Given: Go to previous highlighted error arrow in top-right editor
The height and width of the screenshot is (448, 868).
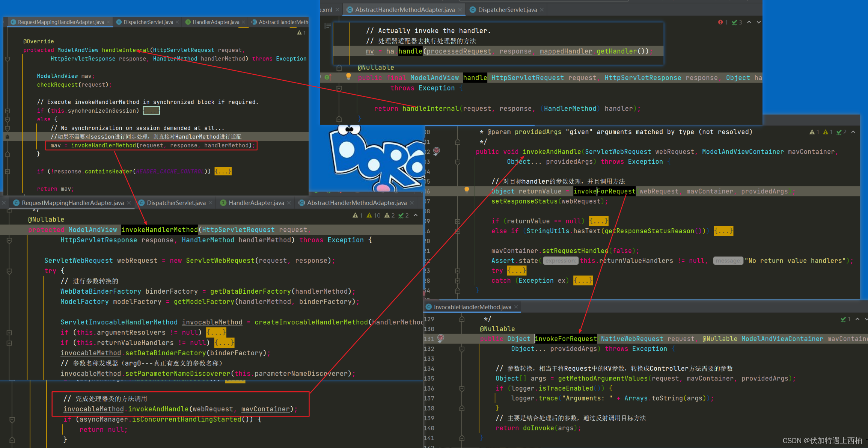Looking at the screenshot, I should pyautogui.click(x=749, y=22).
